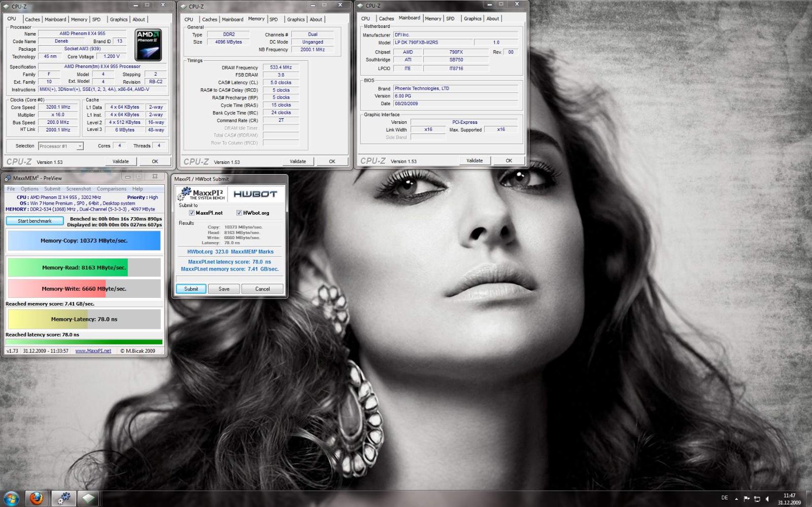Open Graphics tab in the CPU-Z window showing the Memory tab

coord(296,19)
